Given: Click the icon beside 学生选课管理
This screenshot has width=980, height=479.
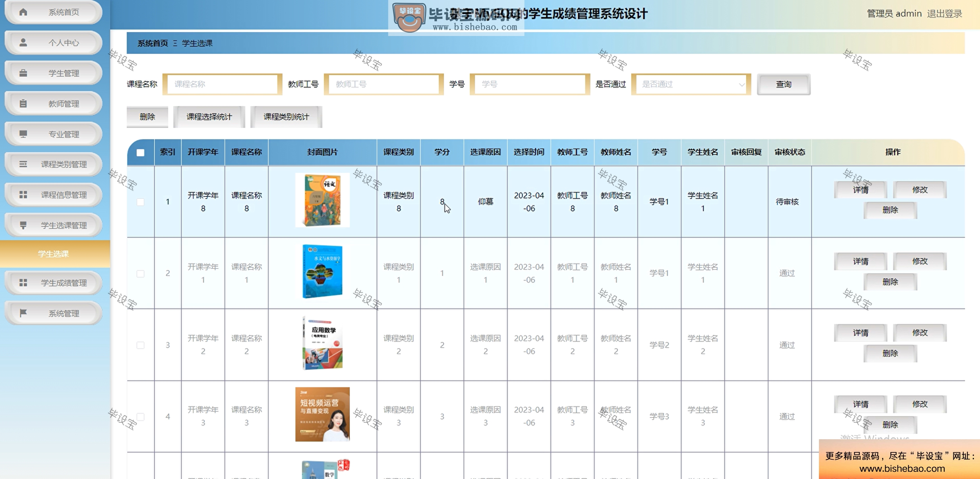Looking at the screenshot, I should [x=23, y=225].
